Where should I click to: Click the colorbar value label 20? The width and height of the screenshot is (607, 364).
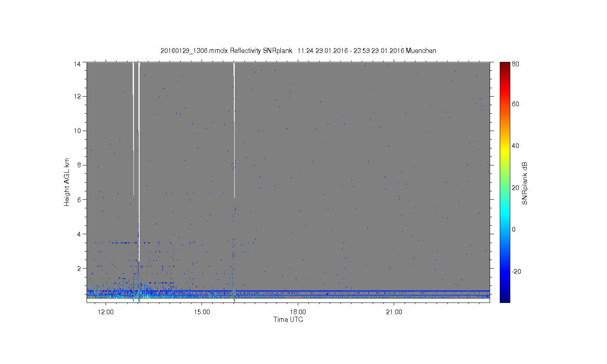(x=516, y=188)
